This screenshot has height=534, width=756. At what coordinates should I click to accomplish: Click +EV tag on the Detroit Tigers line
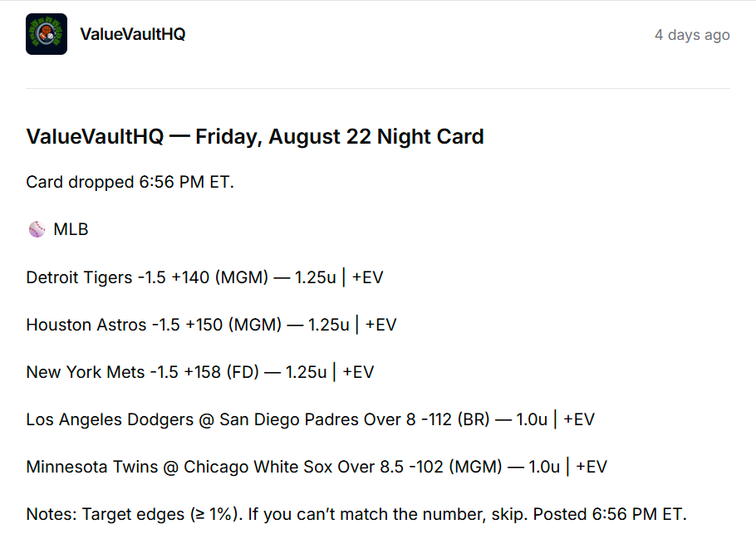pos(367,277)
